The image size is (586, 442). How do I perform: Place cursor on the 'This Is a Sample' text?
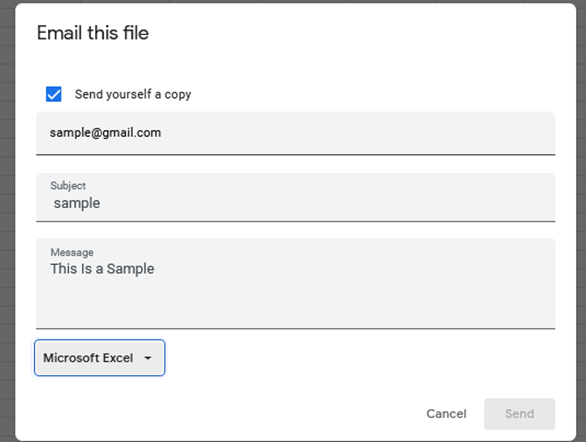[102, 269]
